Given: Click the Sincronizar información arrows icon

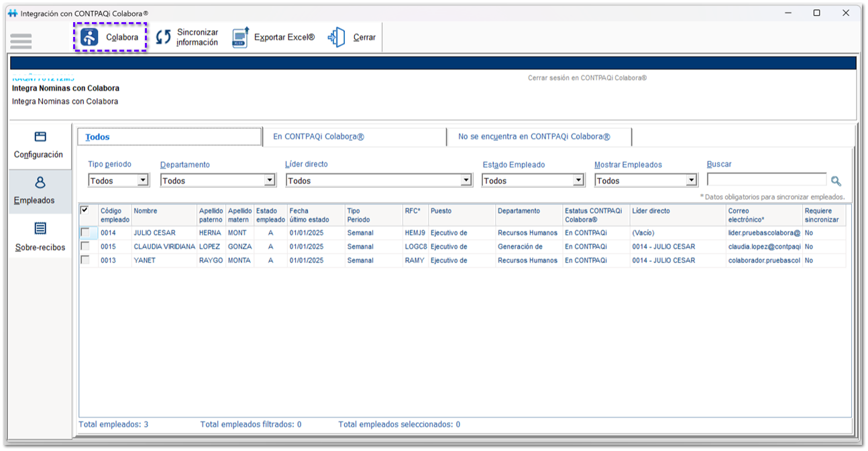Looking at the screenshot, I should 164,38.
